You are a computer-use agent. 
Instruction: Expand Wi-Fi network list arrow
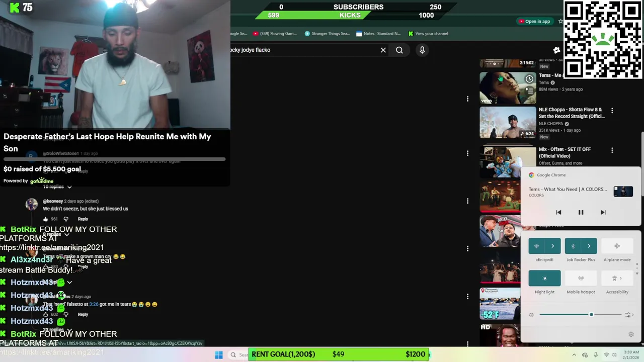(552, 246)
